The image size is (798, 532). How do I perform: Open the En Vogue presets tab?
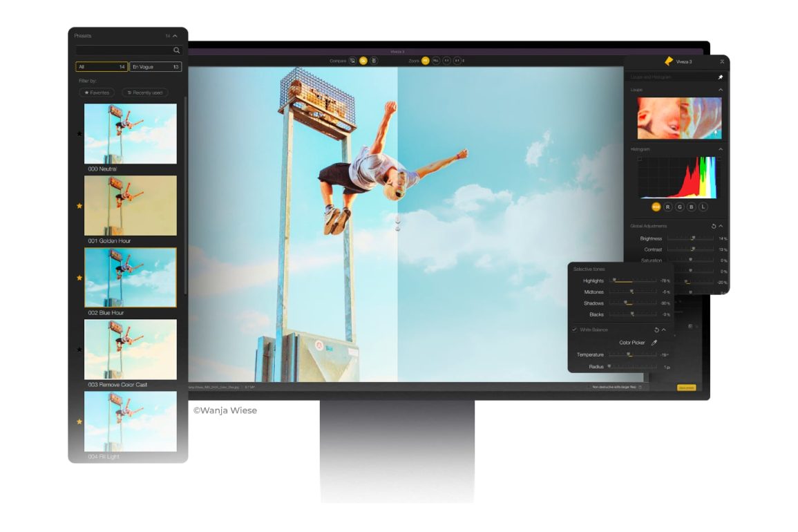tap(155, 67)
